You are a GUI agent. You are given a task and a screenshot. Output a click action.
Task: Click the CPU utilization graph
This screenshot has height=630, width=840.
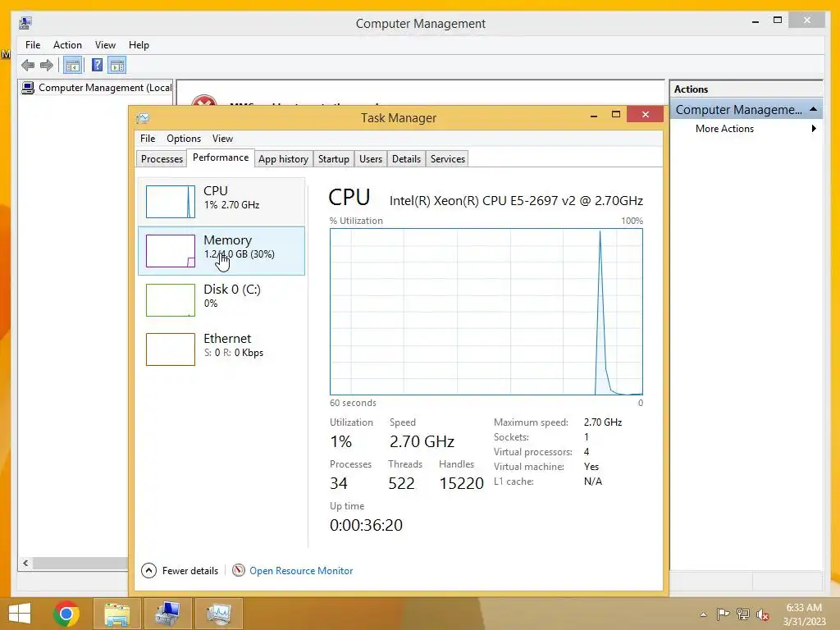click(486, 312)
